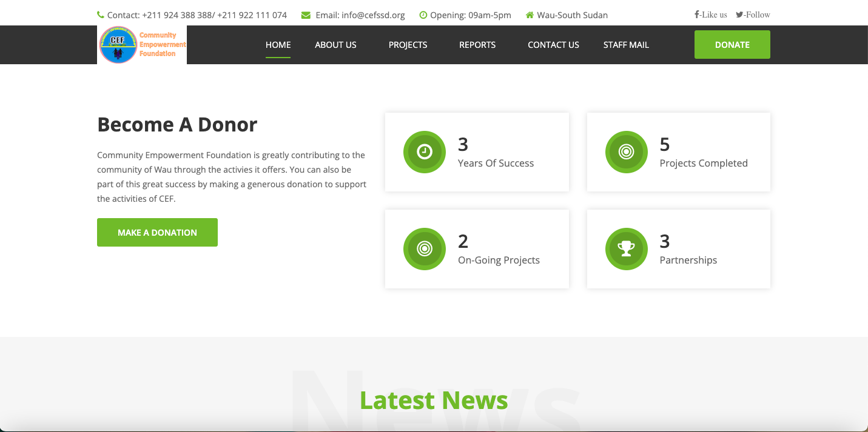This screenshot has width=868, height=432.
Task: Click the trophy icon on Partnerships card
Action: 627,249
